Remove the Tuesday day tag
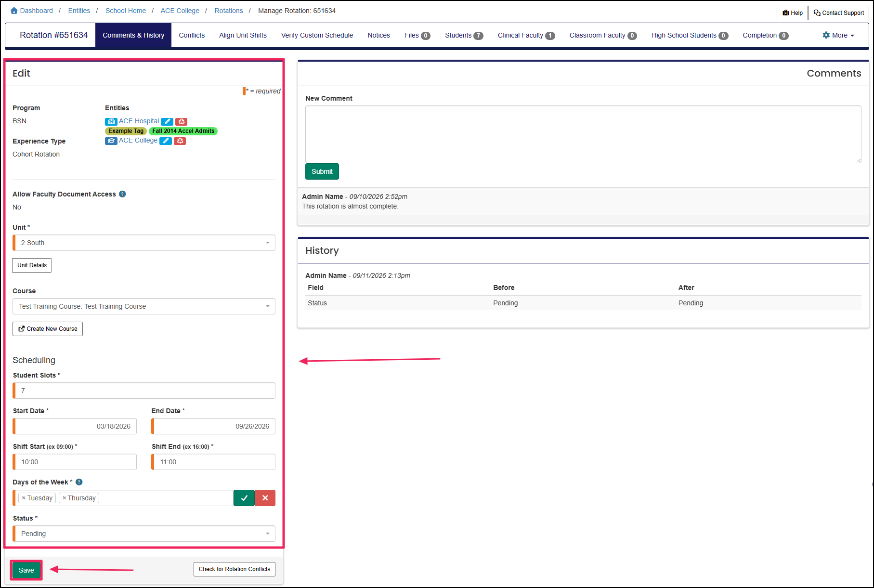 (24, 498)
